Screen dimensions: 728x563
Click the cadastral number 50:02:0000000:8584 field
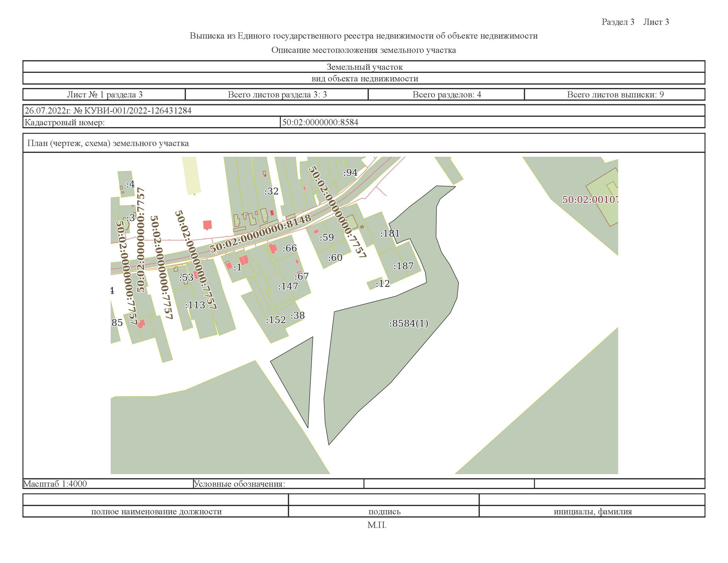point(320,122)
